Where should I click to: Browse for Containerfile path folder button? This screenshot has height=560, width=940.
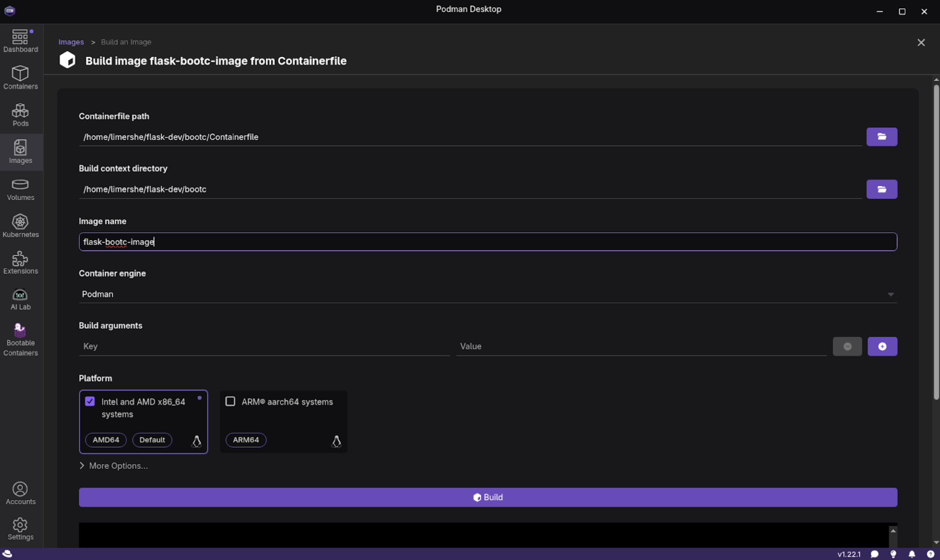pos(881,137)
